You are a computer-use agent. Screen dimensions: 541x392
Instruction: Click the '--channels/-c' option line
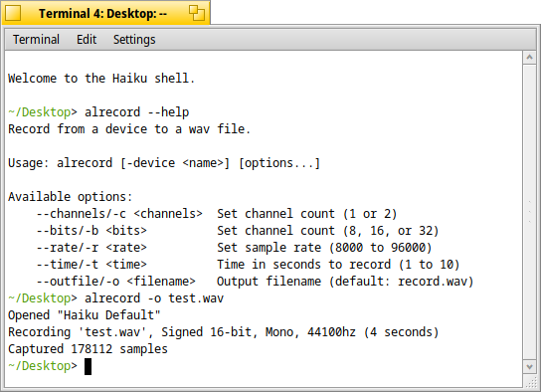pos(217,214)
